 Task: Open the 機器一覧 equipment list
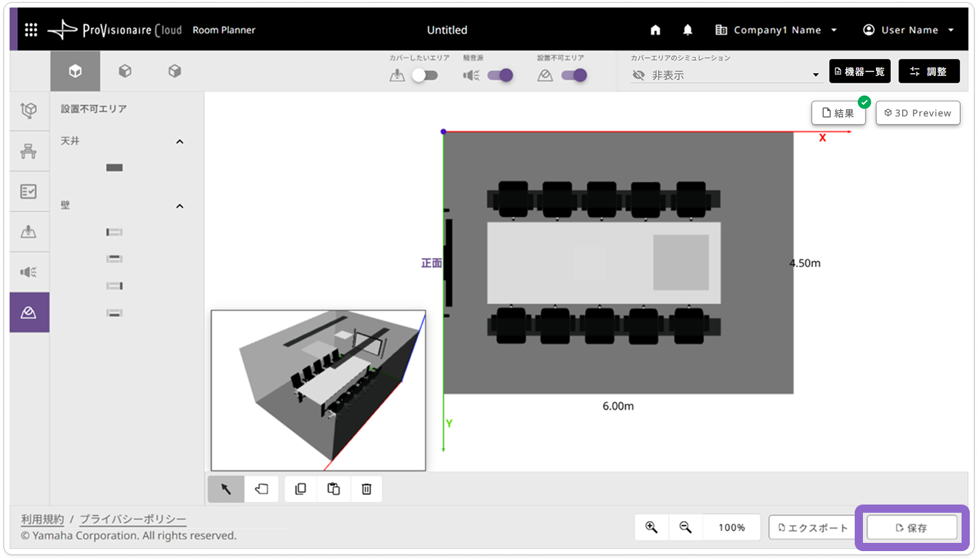pos(860,71)
